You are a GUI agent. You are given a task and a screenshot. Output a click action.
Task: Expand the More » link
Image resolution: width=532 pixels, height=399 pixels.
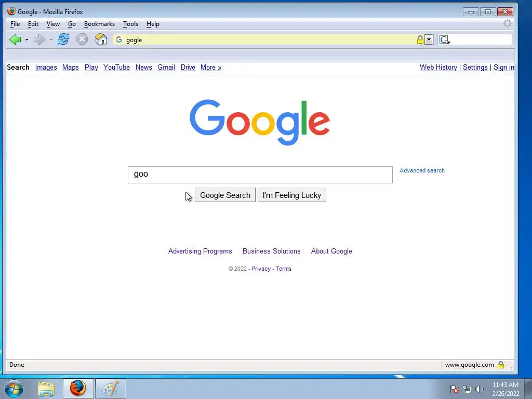click(x=211, y=68)
